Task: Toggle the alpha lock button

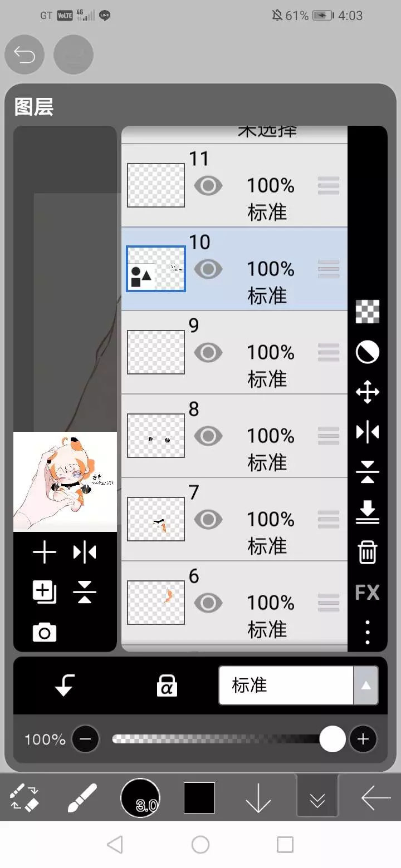Action: (167, 685)
